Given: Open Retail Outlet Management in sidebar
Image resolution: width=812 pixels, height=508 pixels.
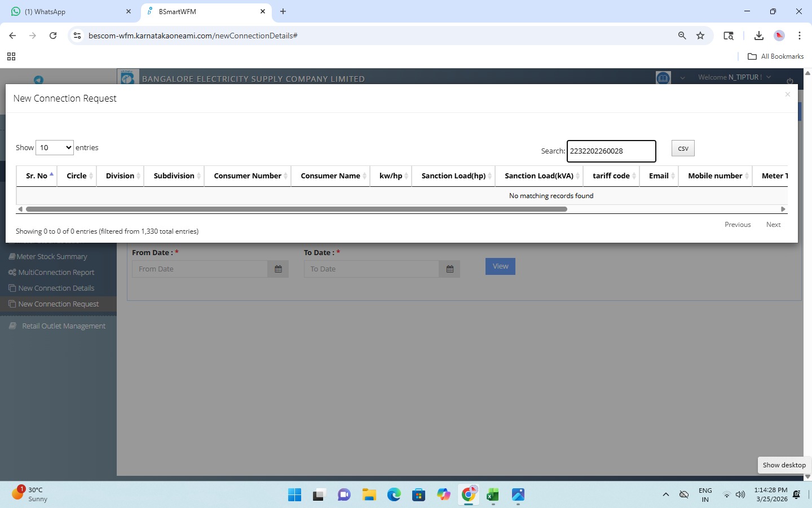Looking at the screenshot, I should 64,326.
